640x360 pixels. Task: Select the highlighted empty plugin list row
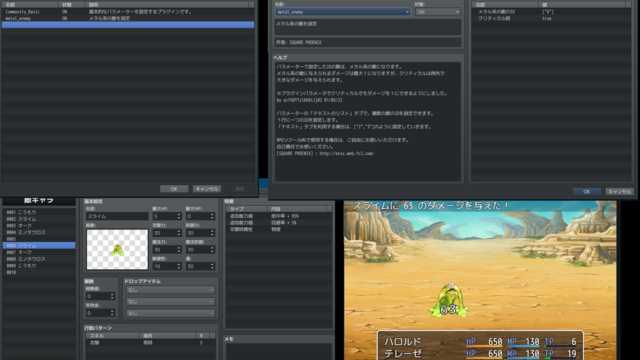click(x=128, y=25)
